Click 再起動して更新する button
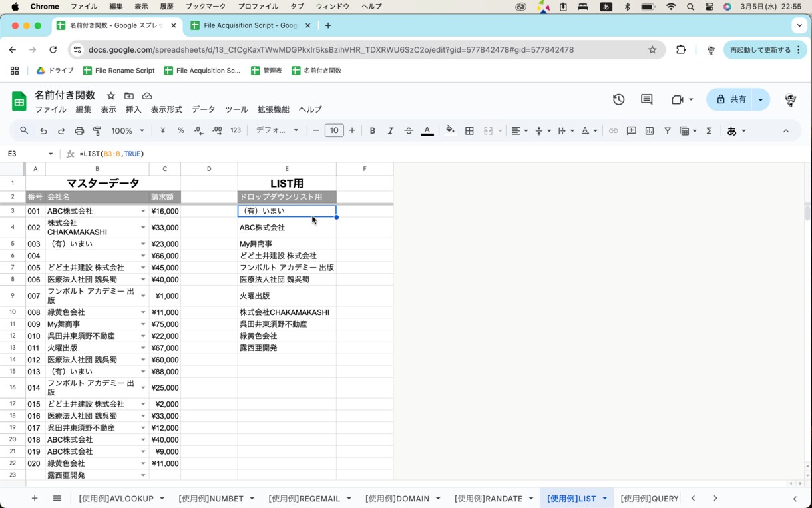This screenshot has height=508, width=812. tap(765, 50)
